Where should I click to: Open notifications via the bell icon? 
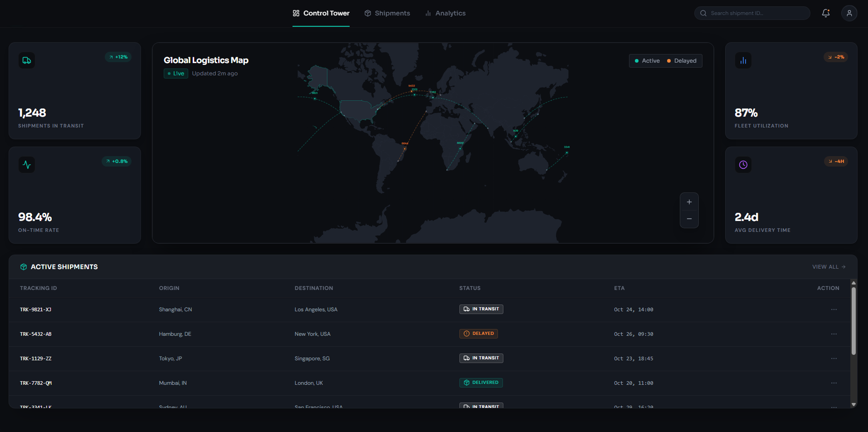tap(825, 13)
